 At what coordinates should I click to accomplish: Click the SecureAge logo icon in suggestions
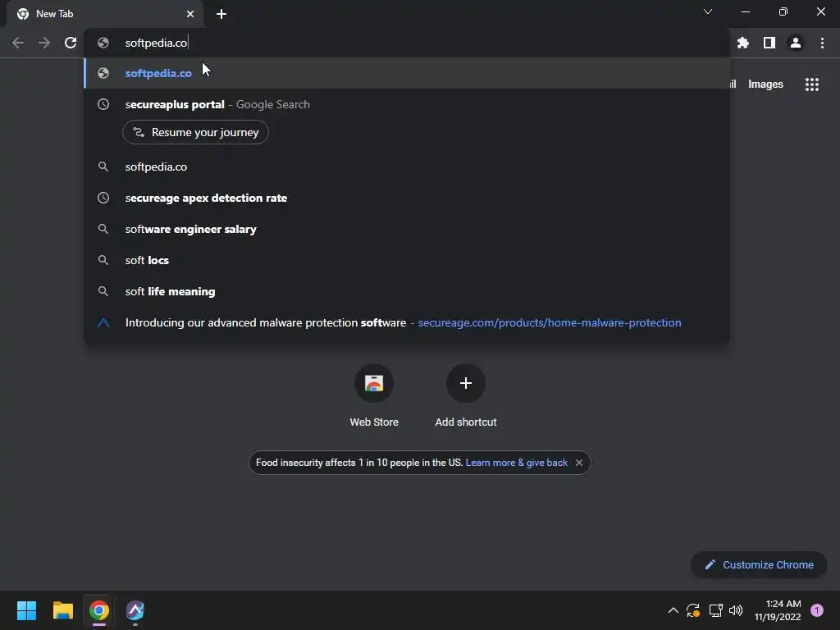tap(103, 322)
